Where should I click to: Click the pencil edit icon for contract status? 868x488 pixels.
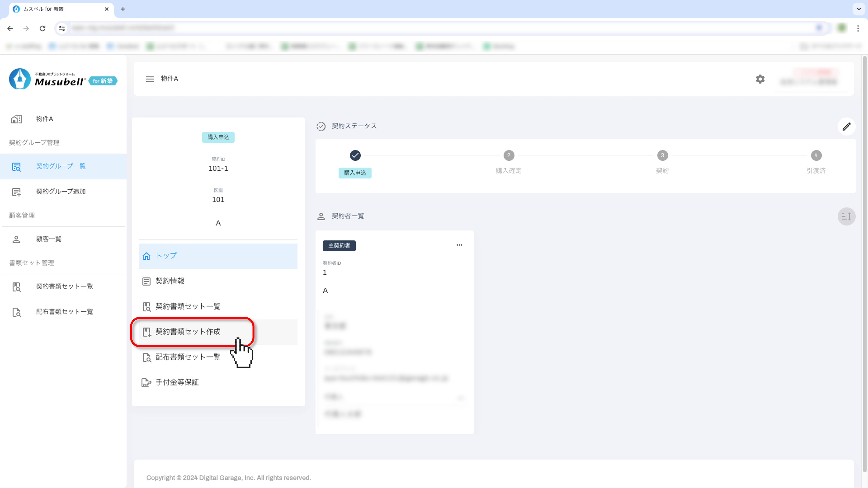846,127
